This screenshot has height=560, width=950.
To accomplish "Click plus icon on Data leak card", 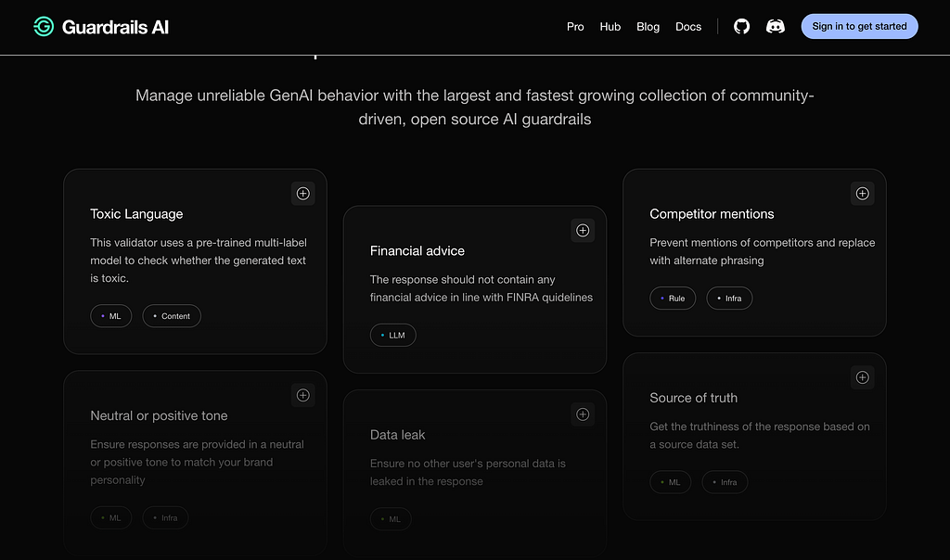I will pos(583,414).
